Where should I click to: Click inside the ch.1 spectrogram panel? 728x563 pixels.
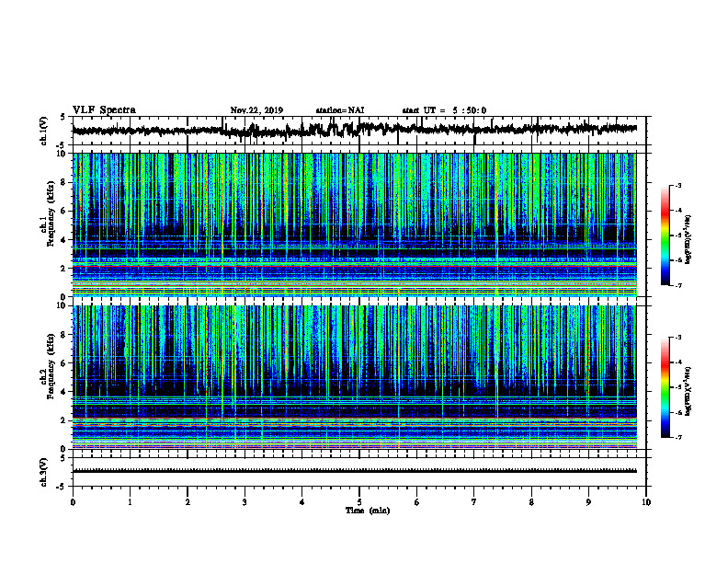coord(354,224)
